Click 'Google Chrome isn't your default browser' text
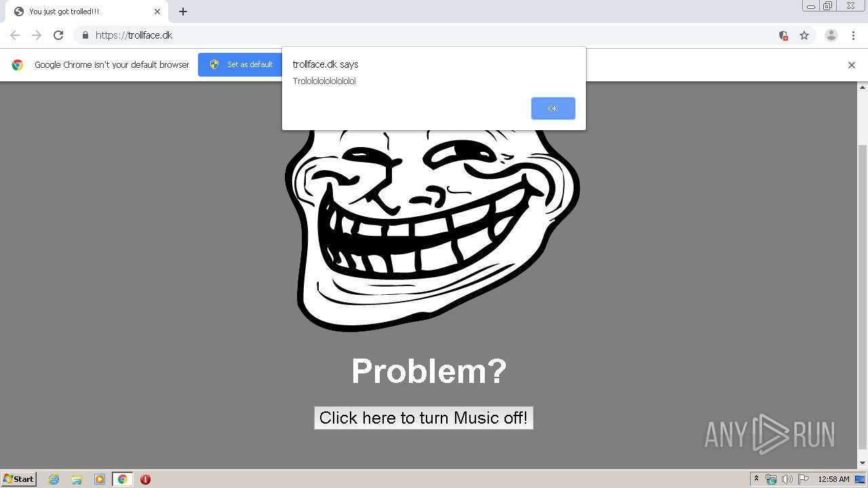Image resolution: width=868 pixels, height=488 pixels. tap(112, 65)
